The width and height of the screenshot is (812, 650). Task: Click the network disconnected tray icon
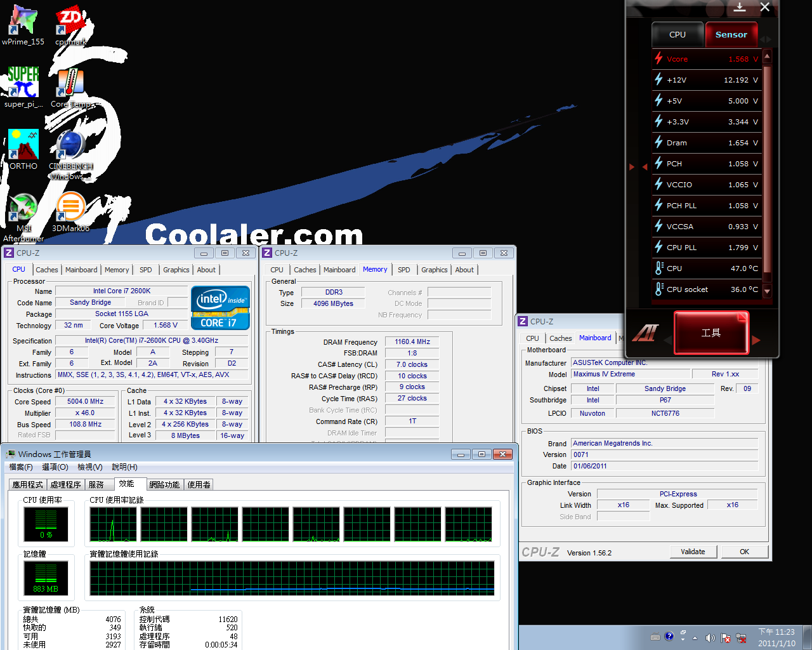pyautogui.click(x=740, y=637)
